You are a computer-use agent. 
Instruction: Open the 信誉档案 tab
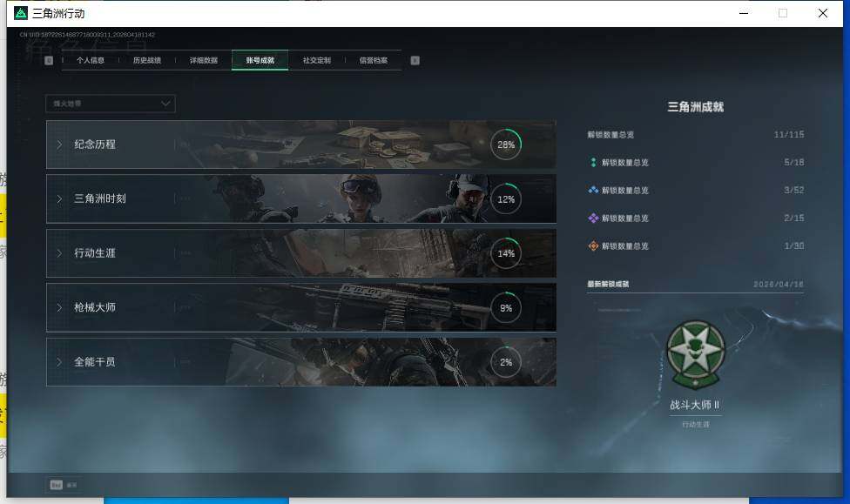coord(373,60)
